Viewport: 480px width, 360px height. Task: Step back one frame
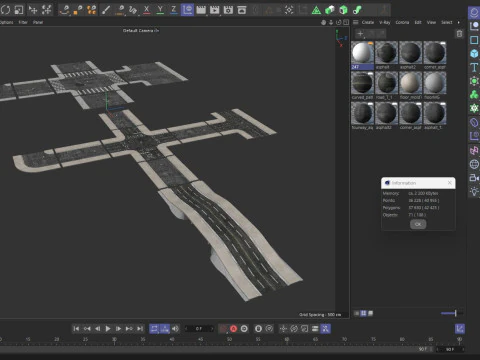(x=97, y=329)
